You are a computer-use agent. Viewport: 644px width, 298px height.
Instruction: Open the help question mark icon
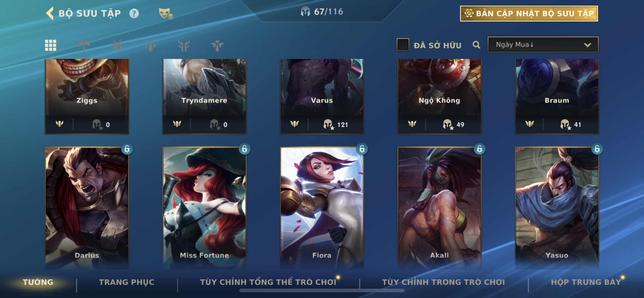pyautogui.click(x=134, y=13)
